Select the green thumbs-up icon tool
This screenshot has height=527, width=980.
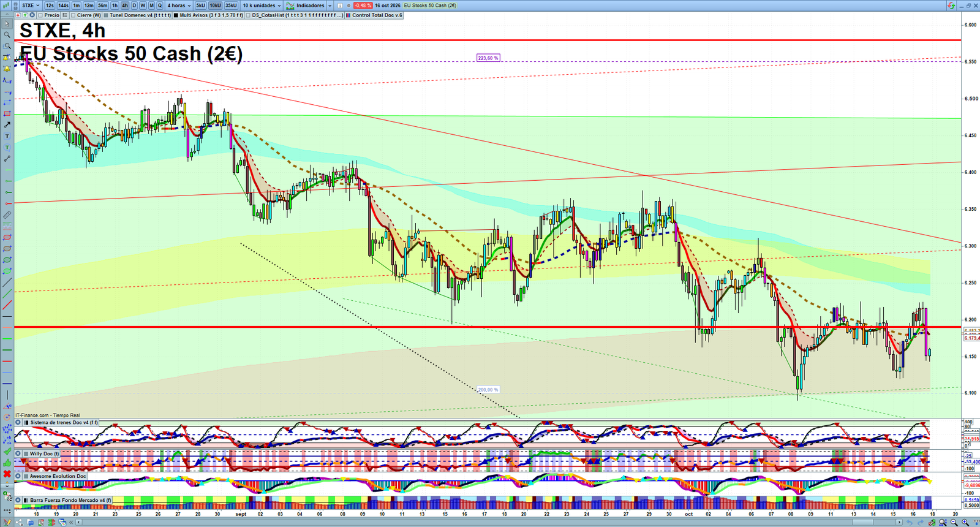[x=7, y=463]
